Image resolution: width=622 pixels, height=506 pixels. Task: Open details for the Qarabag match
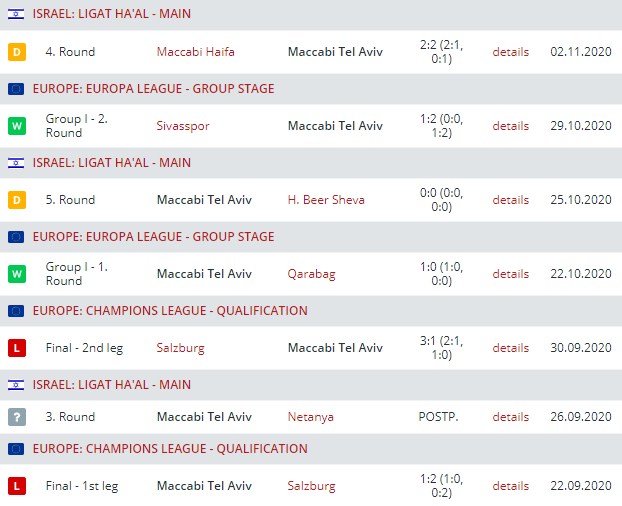pyautogui.click(x=510, y=274)
